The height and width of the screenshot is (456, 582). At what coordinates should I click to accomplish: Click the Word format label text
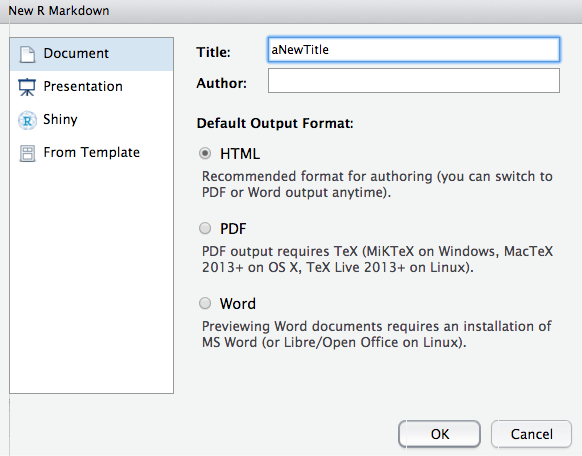[238, 304]
